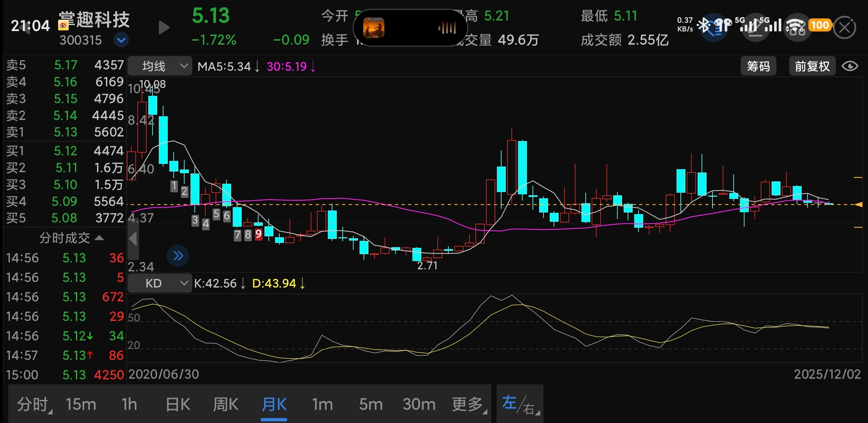Switch to the 日K tab
Screen dimensions: 868x423
pyautogui.click(x=178, y=404)
